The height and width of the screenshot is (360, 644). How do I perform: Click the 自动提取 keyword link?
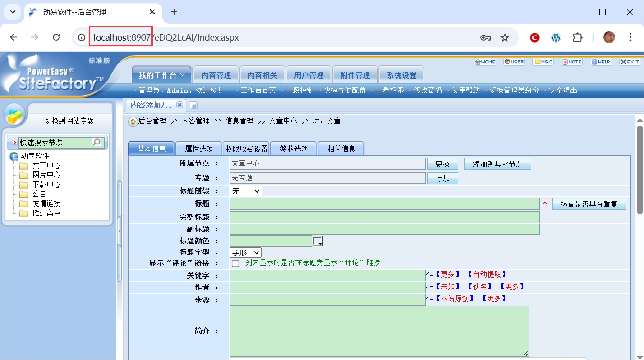point(487,274)
